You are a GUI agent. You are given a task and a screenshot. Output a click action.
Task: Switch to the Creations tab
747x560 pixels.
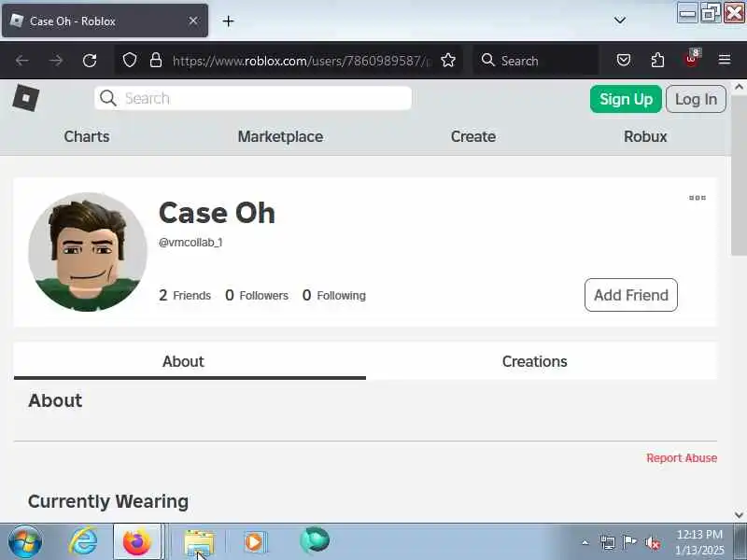[542, 361]
